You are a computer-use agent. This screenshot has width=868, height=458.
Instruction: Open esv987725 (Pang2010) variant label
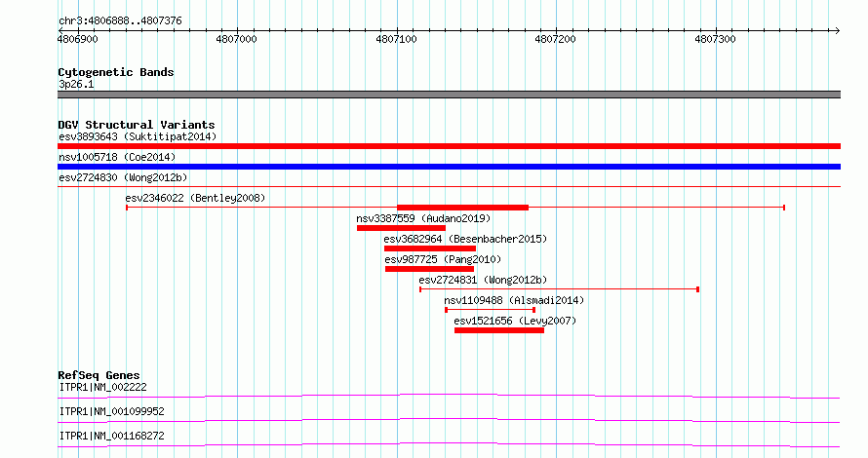[x=443, y=259]
